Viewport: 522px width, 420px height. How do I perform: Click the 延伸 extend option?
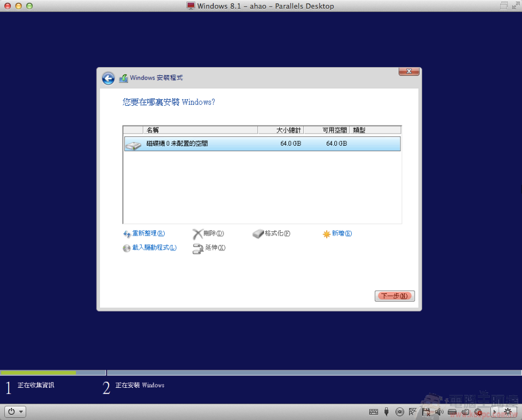[215, 248]
